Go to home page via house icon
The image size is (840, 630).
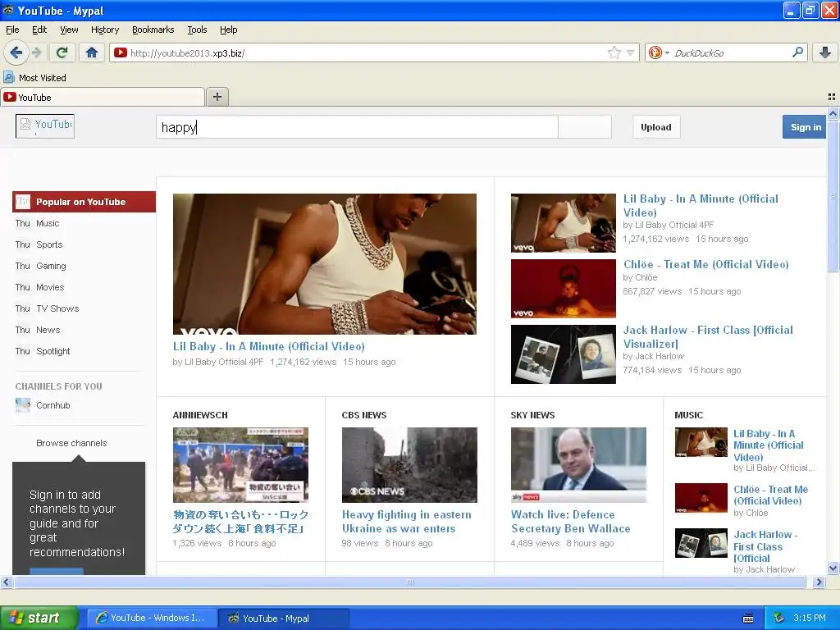click(x=92, y=52)
